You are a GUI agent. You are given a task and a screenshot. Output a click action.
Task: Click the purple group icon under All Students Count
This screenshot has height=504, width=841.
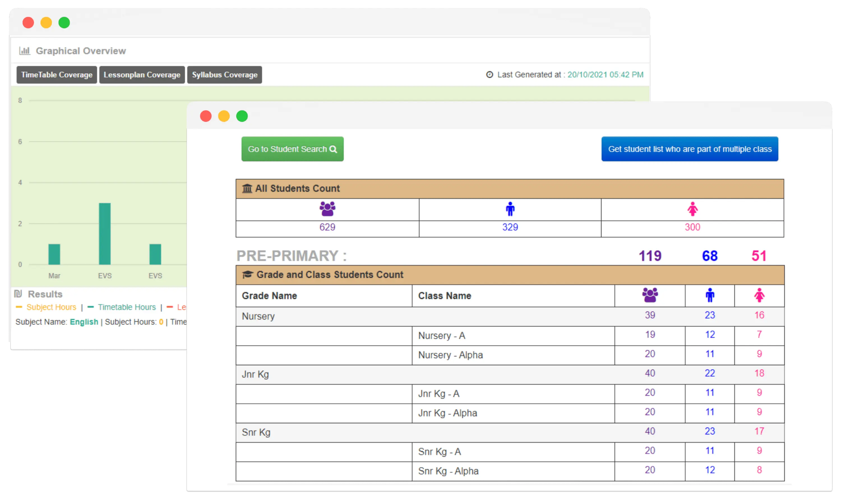[x=327, y=209]
